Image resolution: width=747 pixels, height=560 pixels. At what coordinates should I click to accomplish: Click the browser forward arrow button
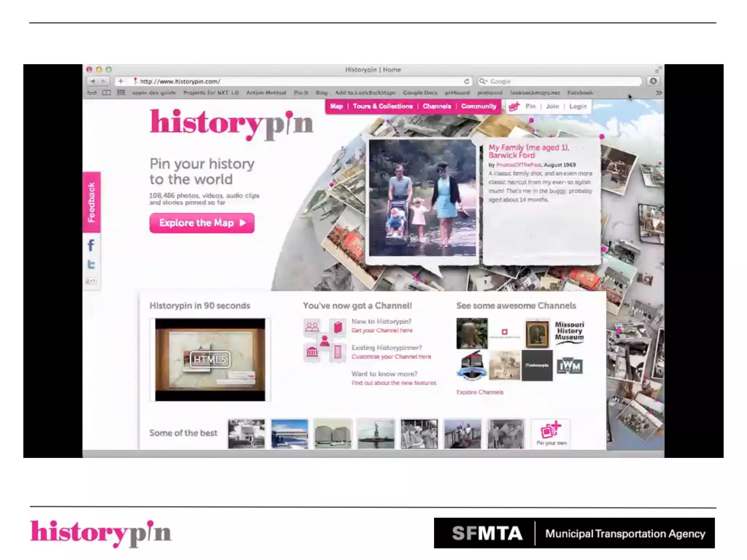[104, 81]
